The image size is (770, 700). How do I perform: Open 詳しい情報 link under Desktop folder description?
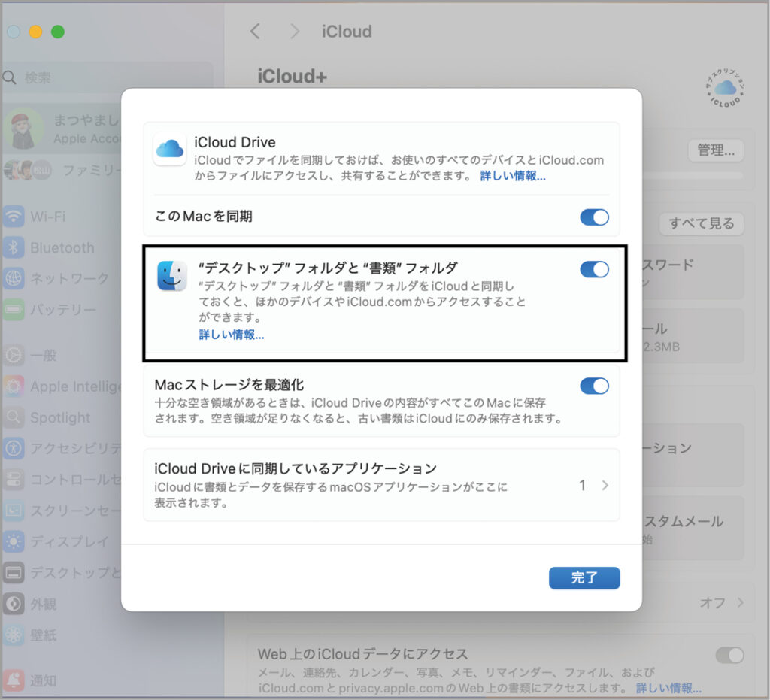pyautogui.click(x=232, y=335)
